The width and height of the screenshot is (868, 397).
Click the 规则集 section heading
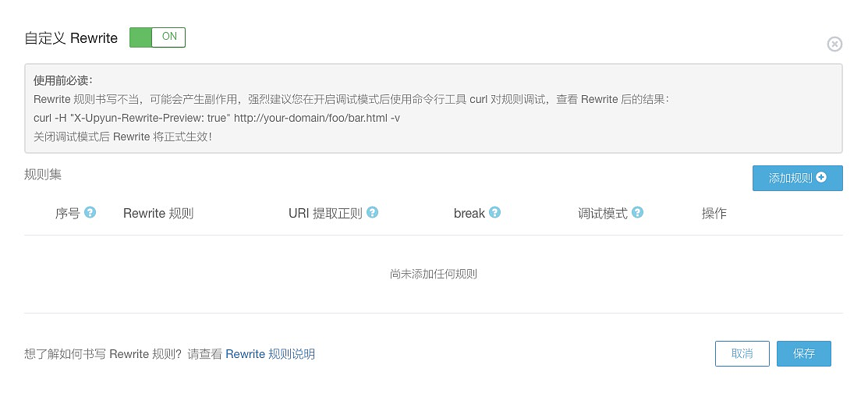pos(43,174)
